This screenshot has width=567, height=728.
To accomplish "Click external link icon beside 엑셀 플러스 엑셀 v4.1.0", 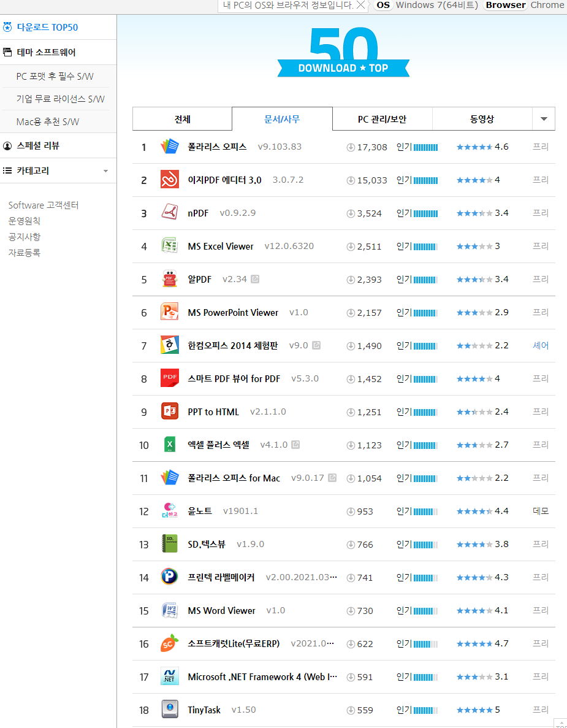I will pos(295,445).
